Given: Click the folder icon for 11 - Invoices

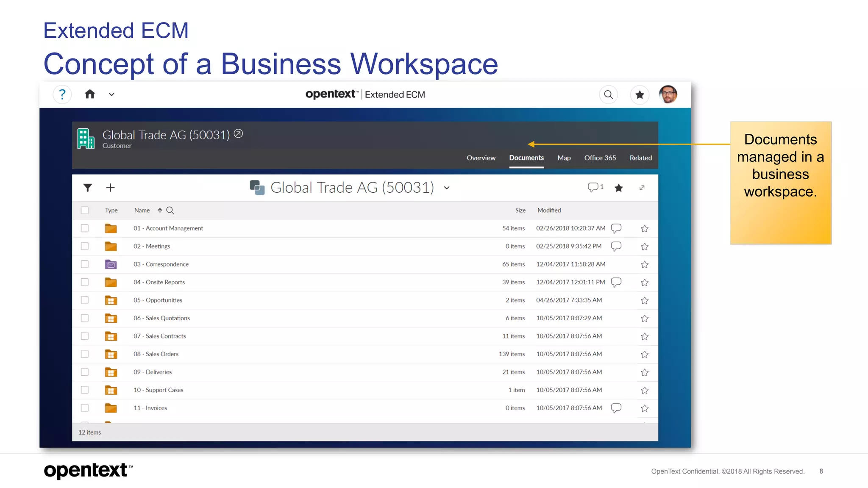Looking at the screenshot, I should [111, 408].
